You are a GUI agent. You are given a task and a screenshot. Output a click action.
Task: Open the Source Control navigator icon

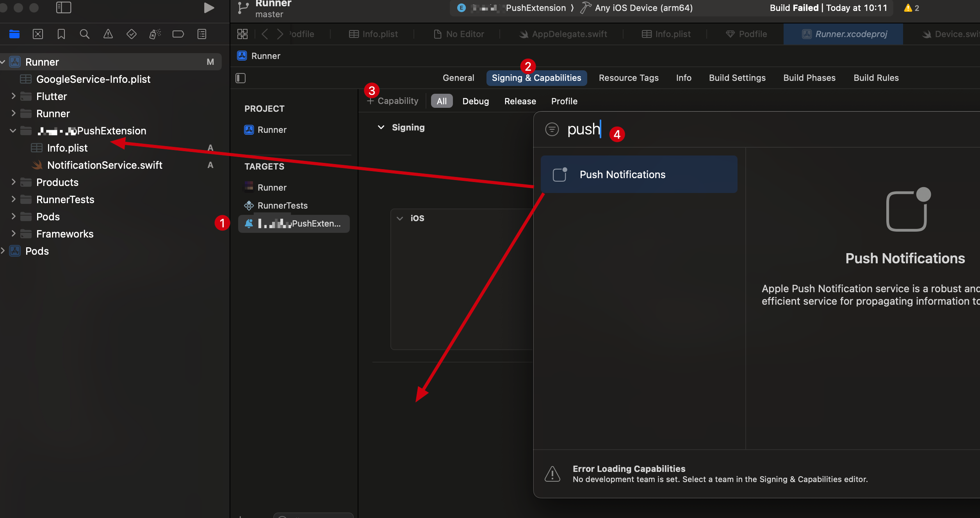click(38, 34)
